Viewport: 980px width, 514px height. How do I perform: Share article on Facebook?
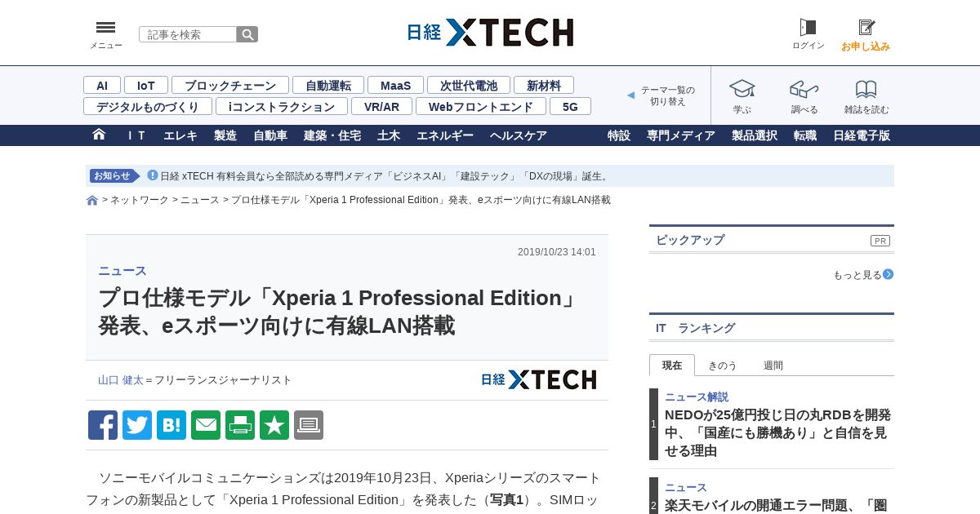pyautogui.click(x=103, y=425)
